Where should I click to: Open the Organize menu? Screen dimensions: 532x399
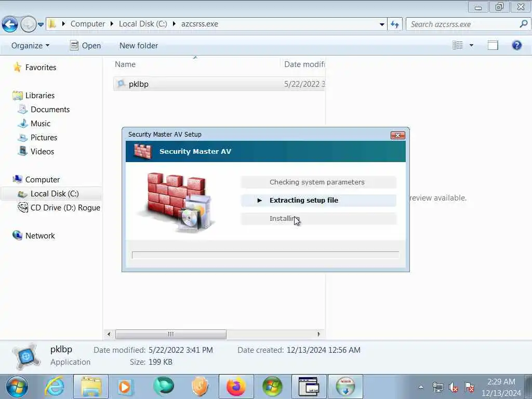click(x=30, y=46)
